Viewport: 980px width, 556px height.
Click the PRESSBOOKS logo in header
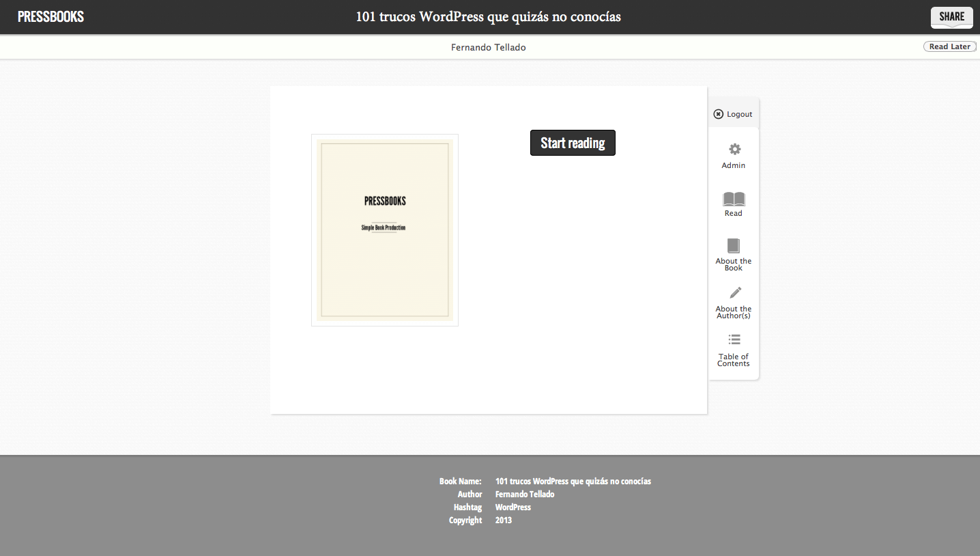51,17
